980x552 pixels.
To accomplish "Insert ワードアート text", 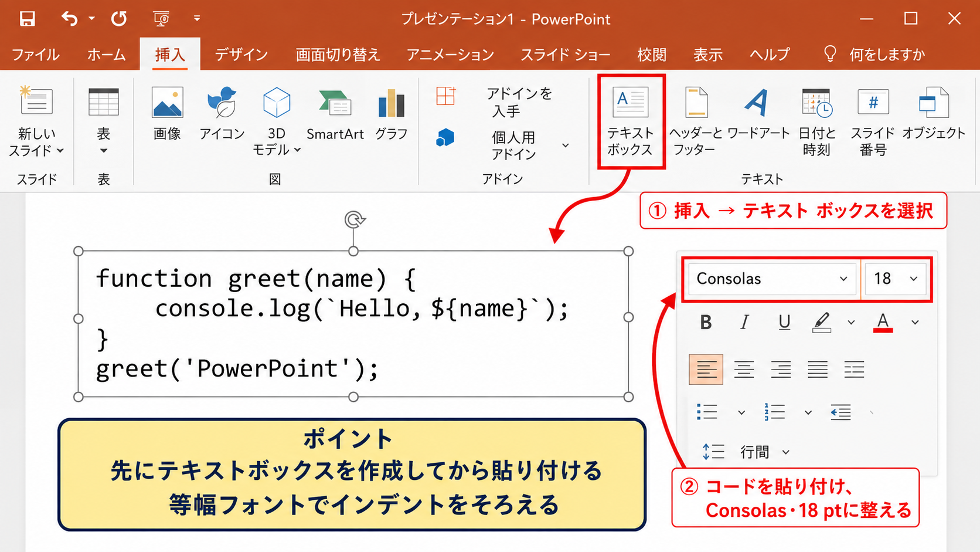I will (x=758, y=114).
